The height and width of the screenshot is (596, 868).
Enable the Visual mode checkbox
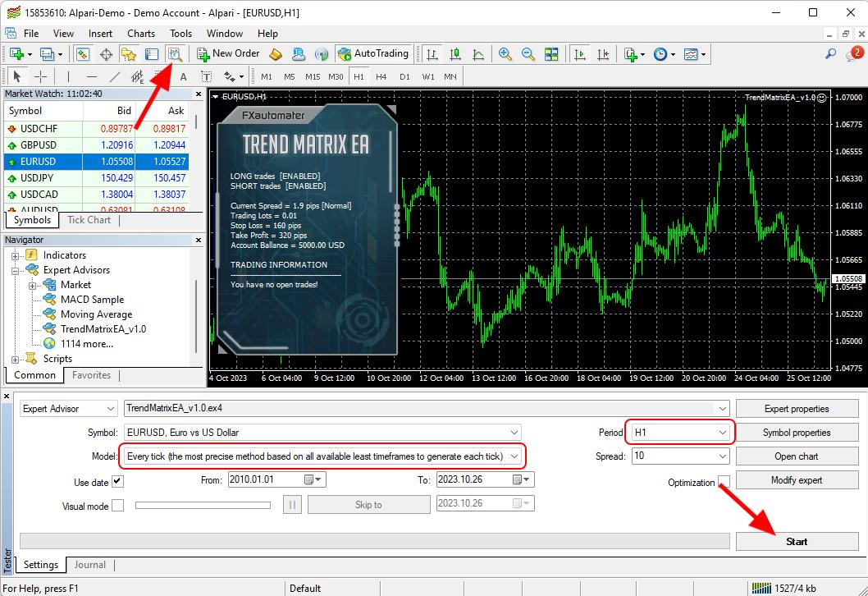click(117, 505)
